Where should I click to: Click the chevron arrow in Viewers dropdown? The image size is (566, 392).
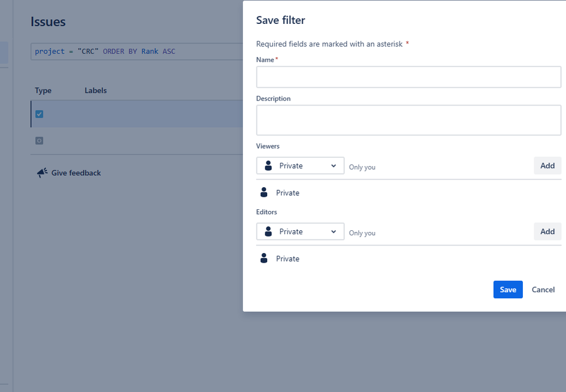[x=333, y=166]
